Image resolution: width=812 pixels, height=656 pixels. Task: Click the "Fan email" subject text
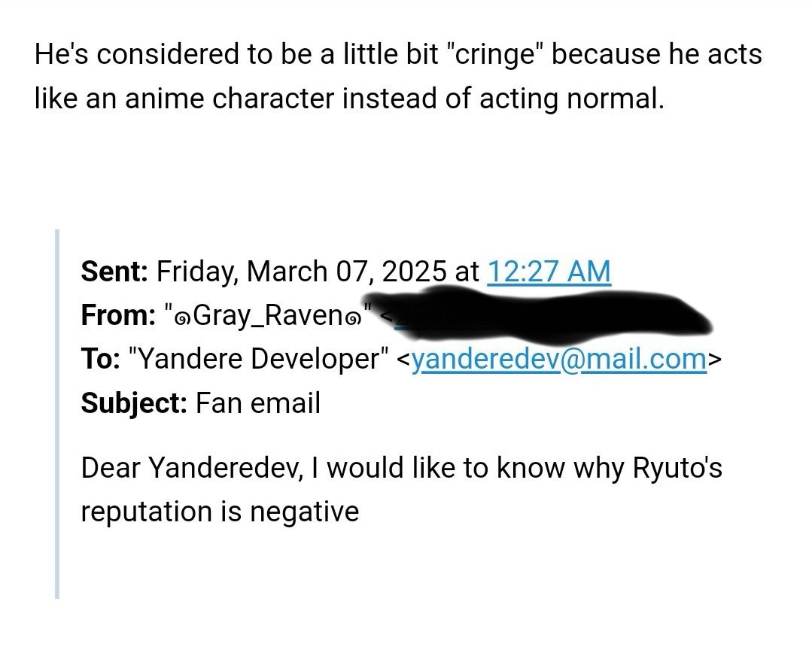click(x=258, y=402)
